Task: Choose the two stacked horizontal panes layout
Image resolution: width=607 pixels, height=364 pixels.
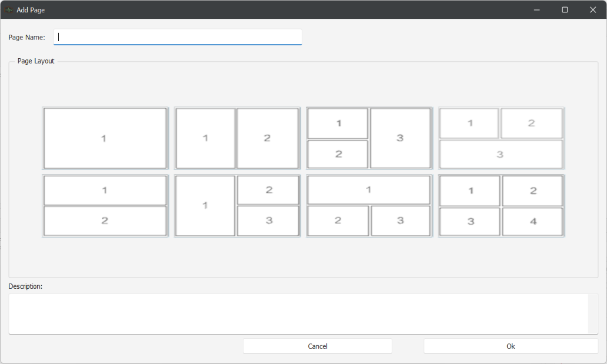Action: [105, 206]
